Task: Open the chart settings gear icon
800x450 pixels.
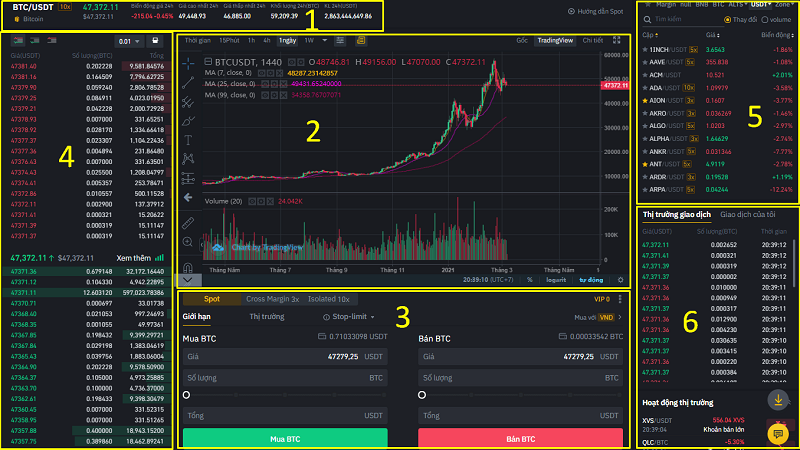Action: 620,280
